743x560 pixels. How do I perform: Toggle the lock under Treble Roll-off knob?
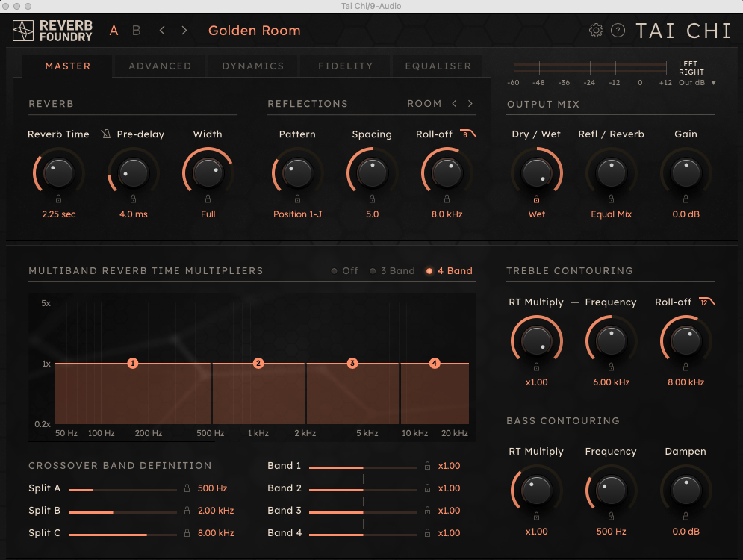pyautogui.click(x=686, y=367)
